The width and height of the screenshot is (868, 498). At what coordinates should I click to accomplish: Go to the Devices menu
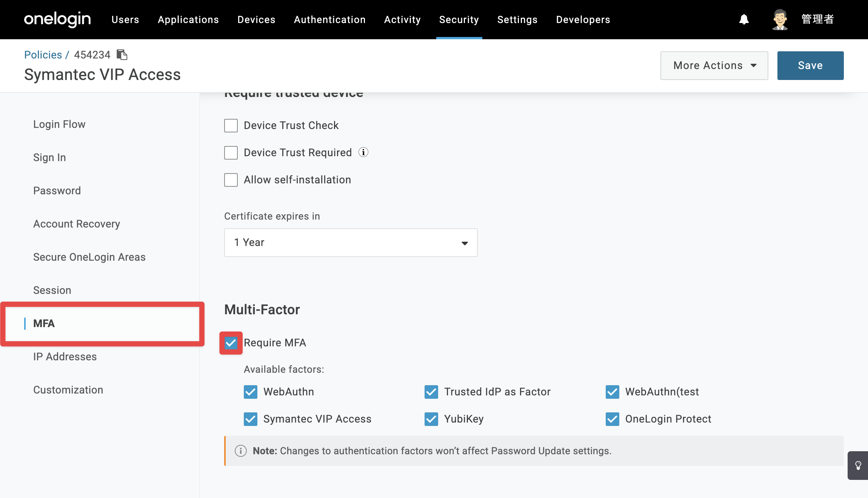(x=257, y=20)
